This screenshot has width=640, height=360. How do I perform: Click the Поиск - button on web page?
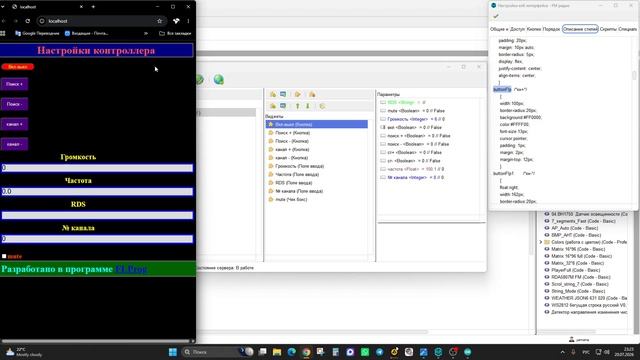14,104
